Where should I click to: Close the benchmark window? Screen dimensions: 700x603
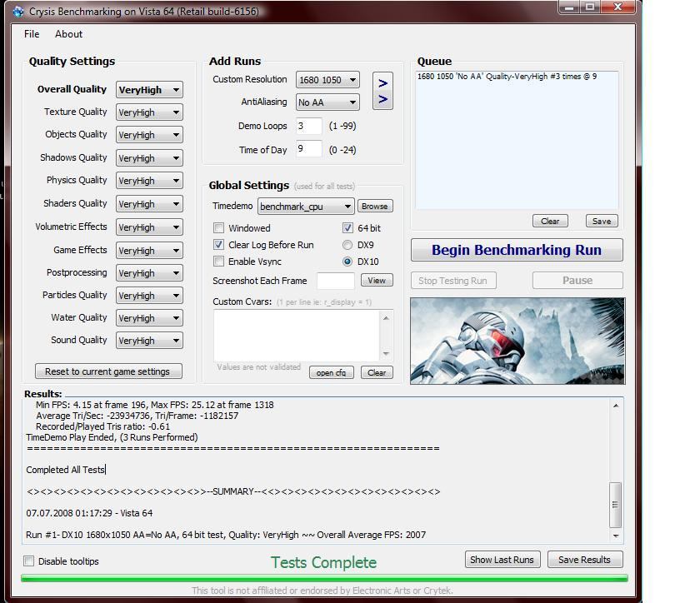coord(617,7)
